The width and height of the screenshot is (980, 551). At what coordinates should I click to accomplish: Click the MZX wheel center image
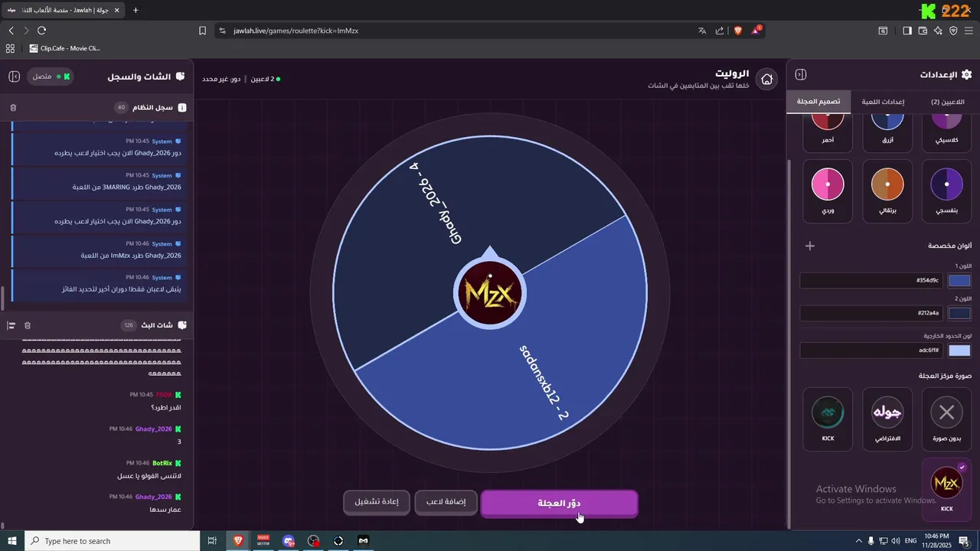(490, 295)
